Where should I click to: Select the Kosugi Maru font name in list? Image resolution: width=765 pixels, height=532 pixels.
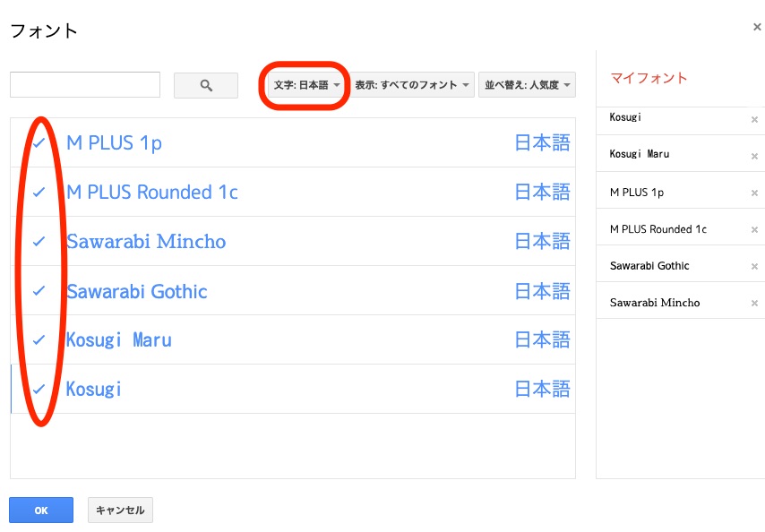pos(118,339)
